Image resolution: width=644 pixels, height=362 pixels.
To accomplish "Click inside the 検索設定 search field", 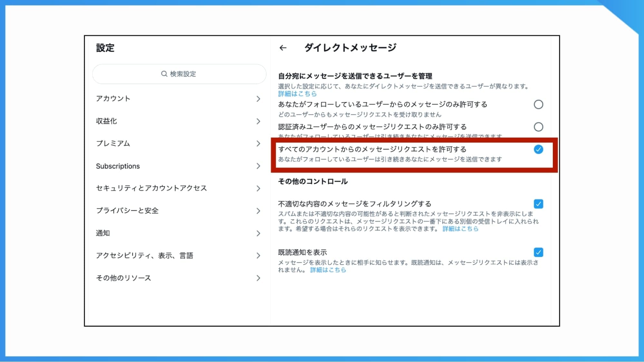I will click(x=179, y=74).
